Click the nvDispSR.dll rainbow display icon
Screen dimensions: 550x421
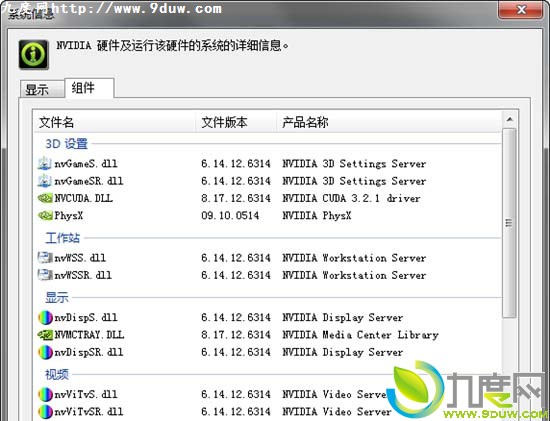(45, 352)
